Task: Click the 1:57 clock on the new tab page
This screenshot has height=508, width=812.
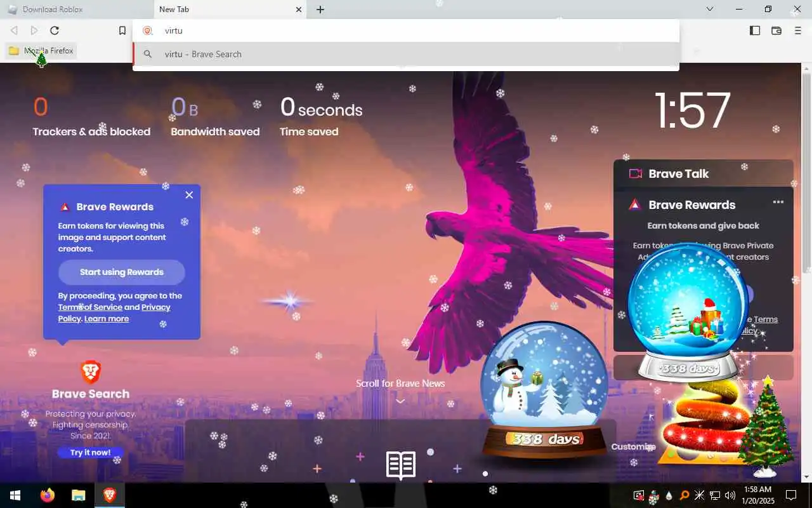Action: pos(692,111)
